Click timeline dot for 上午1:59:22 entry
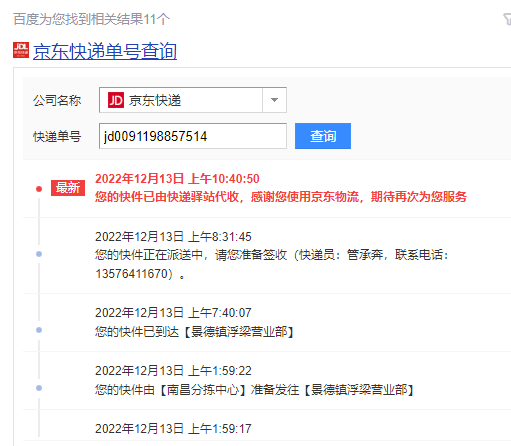This screenshot has width=511, height=446. pyautogui.click(x=39, y=388)
